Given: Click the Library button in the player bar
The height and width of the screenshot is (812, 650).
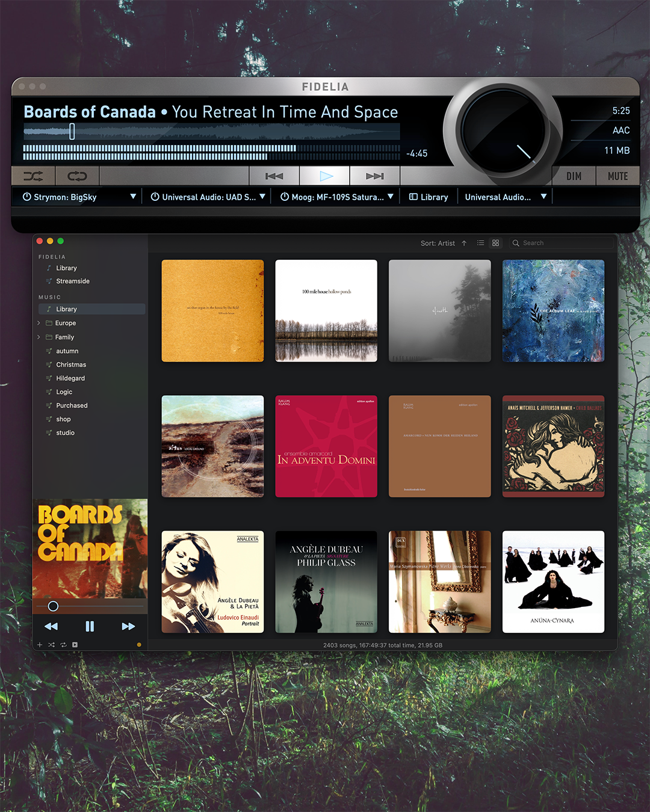Looking at the screenshot, I should (x=429, y=197).
